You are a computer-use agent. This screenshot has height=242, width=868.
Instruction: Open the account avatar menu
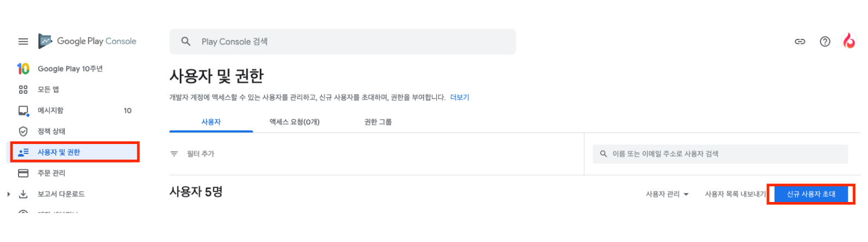tap(849, 41)
